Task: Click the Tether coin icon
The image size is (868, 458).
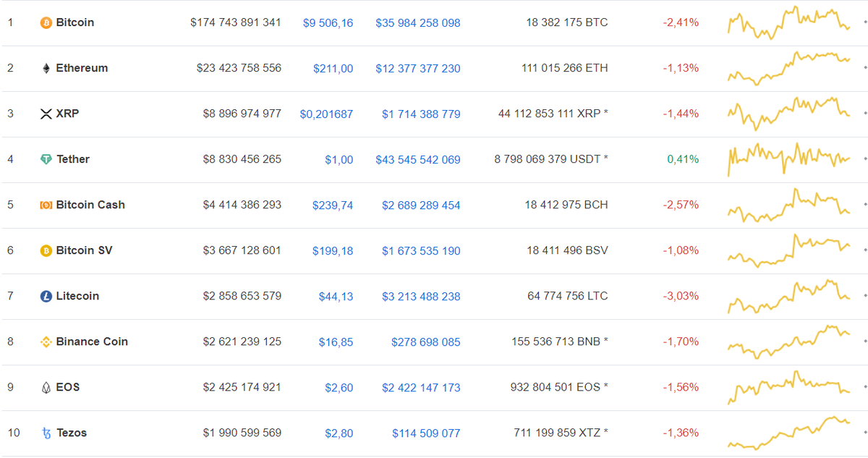Action: point(46,159)
